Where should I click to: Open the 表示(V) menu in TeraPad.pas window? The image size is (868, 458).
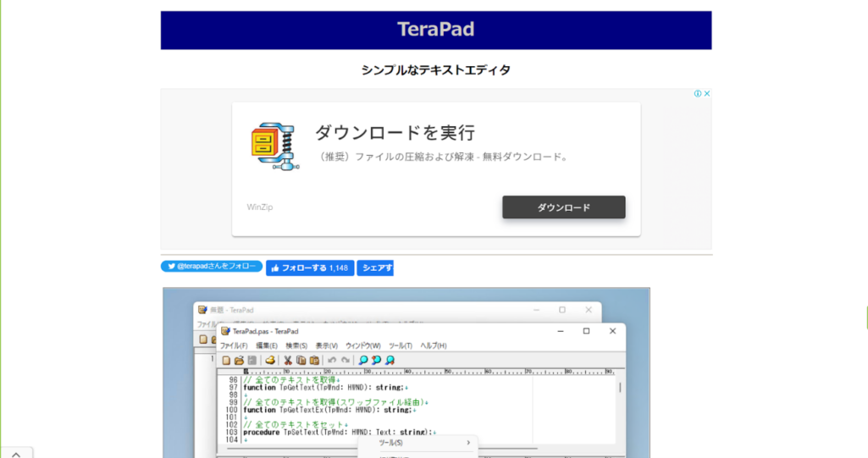[x=327, y=345]
